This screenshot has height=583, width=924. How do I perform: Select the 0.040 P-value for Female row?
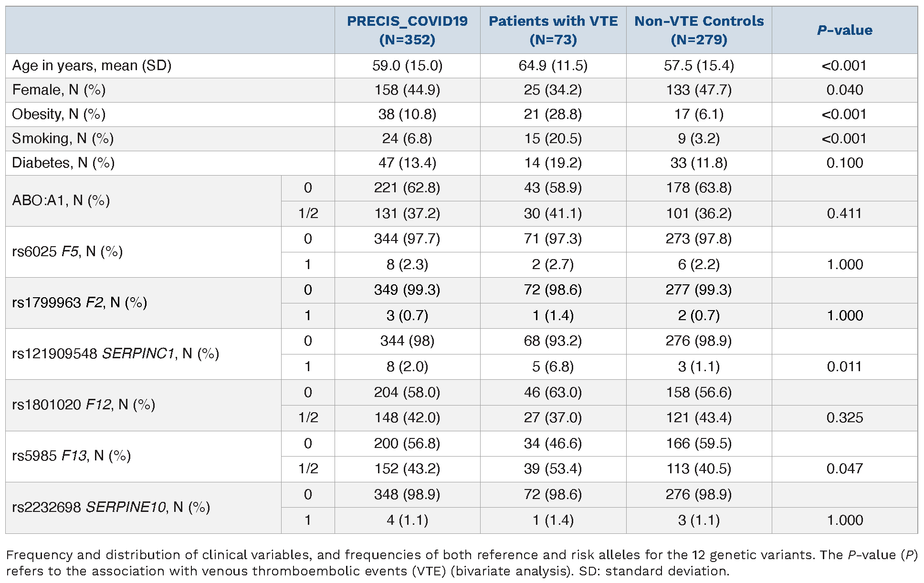844,90
